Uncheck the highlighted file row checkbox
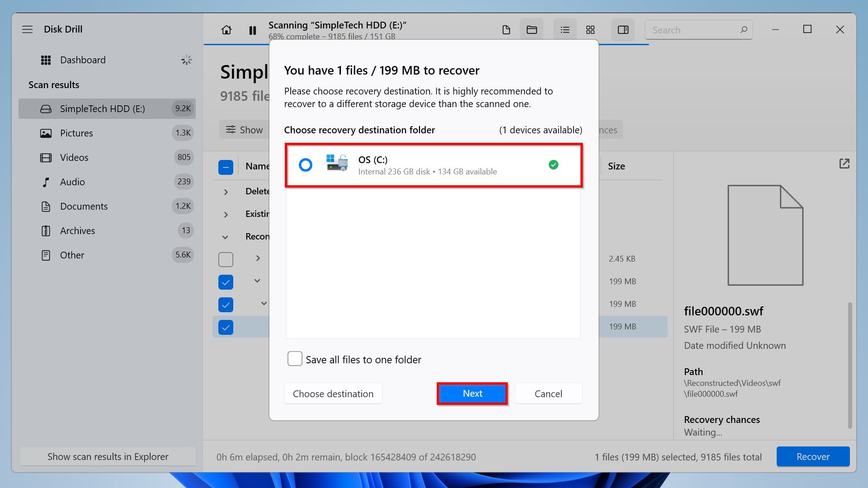Screen dimensions: 868x488 tap(226, 327)
